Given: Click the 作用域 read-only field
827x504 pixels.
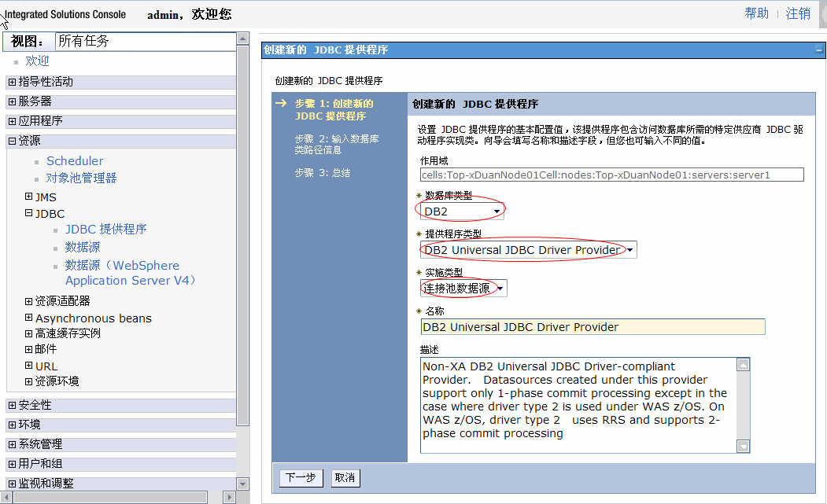Looking at the screenshot, I should tap(612, 175).
